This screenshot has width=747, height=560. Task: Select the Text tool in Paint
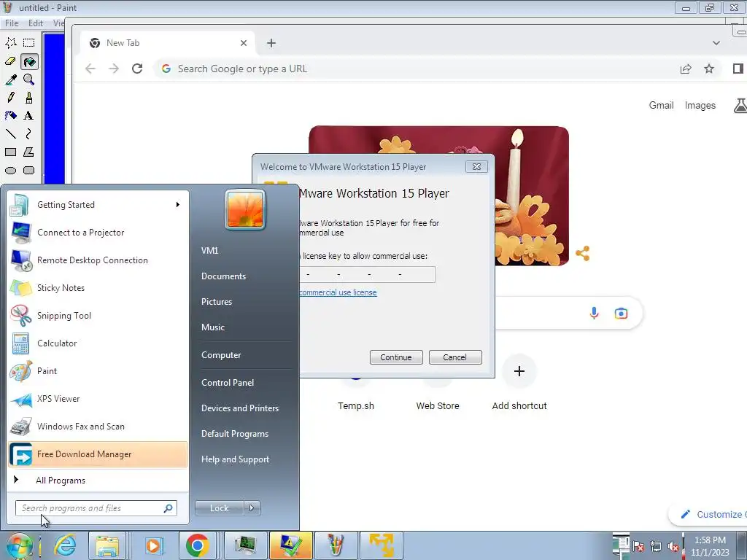pos(28,116)
